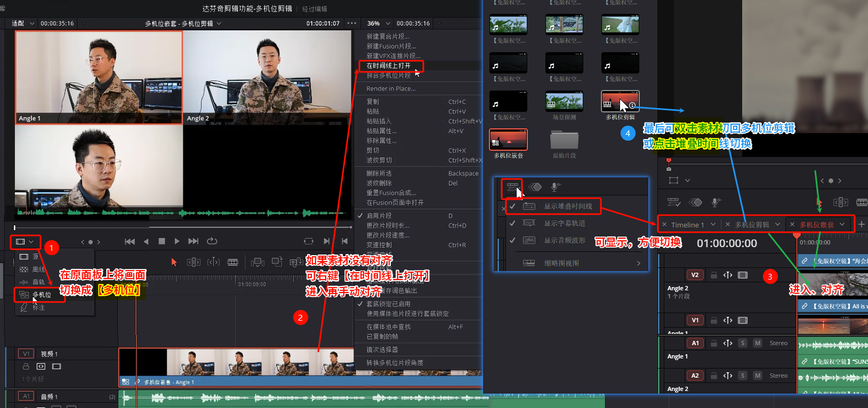Open dropdown arrow beside 多机位嵌套 tab
Viewport: 868px width, 408px height.
click(842, 224)
